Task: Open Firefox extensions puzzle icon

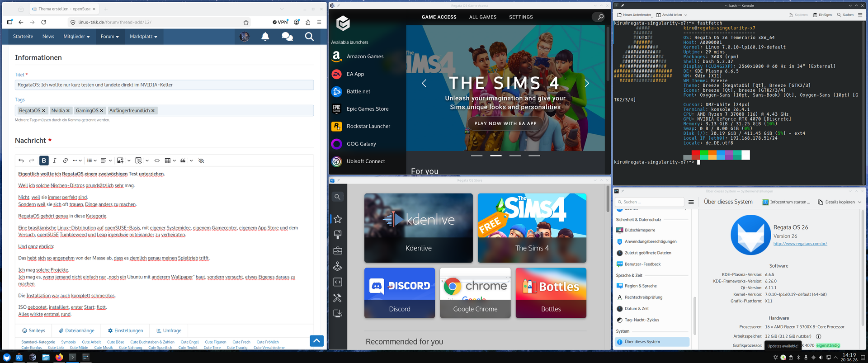Action: coord(308,22)
